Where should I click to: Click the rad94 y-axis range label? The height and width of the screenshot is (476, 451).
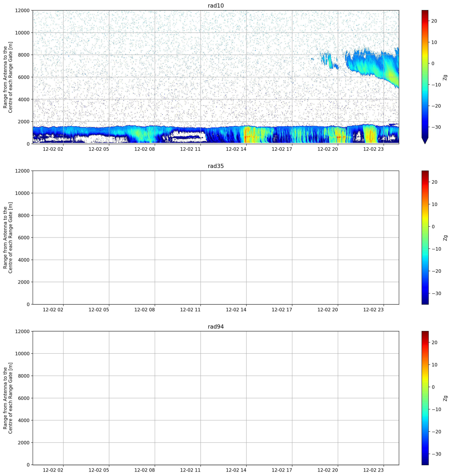pos(8,398)
